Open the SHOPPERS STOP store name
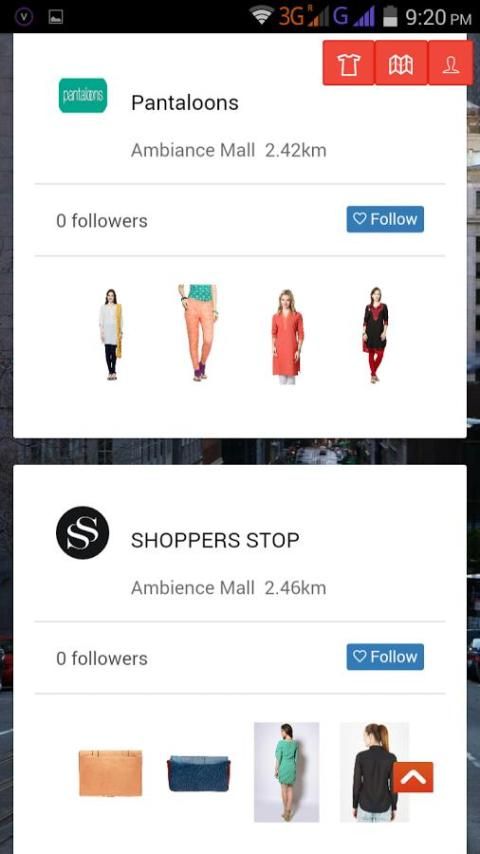This screenshot has height=854, width=480. pos(215,540)
